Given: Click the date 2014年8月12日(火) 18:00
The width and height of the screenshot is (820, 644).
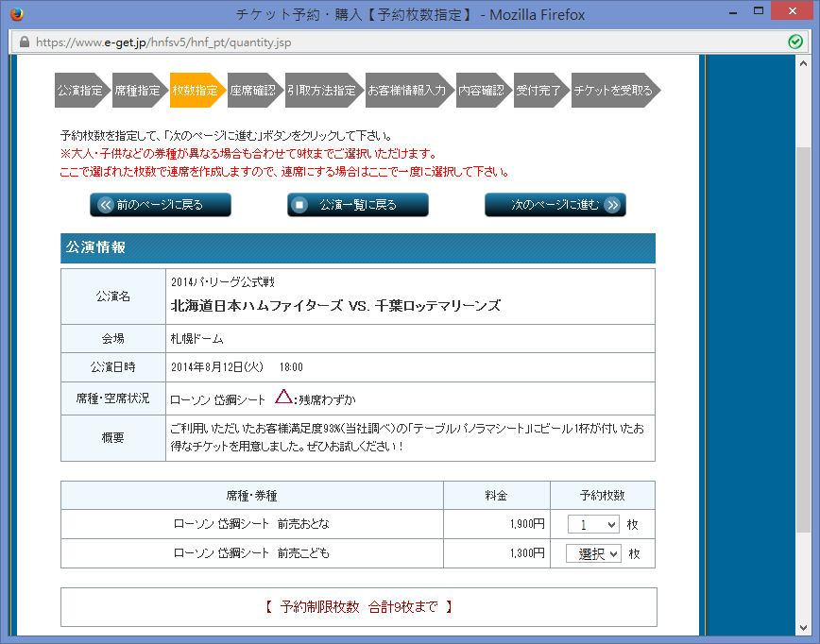Looking at the screenshot, I should pyautogui.click(x=237, y=367).
